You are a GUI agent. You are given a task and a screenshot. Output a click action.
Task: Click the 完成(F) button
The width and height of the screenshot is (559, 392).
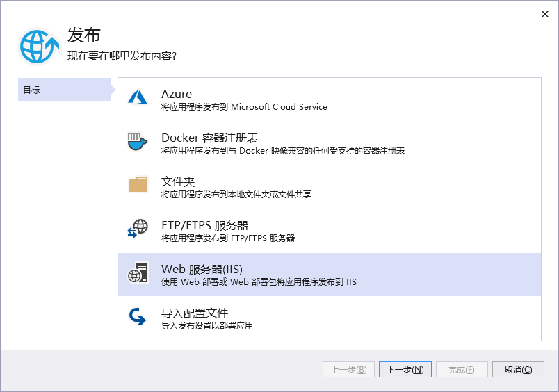[x=462, y=369]
